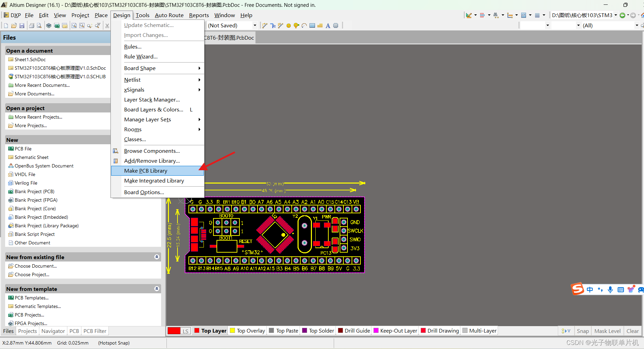Click the Mask Level button

607,331
